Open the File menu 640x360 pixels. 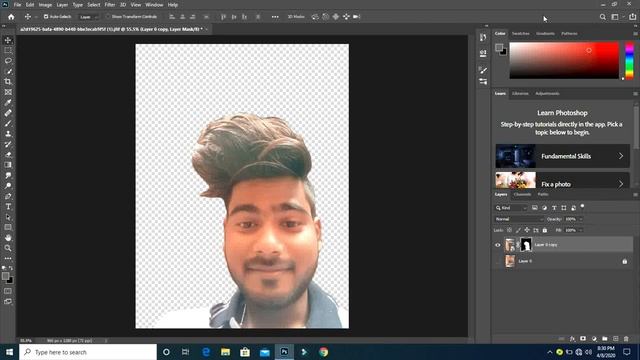18,5
